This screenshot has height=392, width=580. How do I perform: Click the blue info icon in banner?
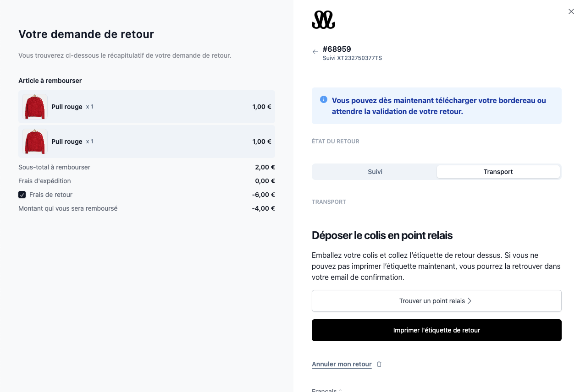[x=324, y=99]
